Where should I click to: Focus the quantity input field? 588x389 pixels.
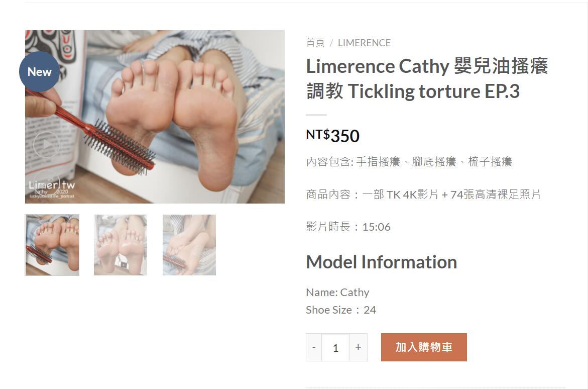335,347
